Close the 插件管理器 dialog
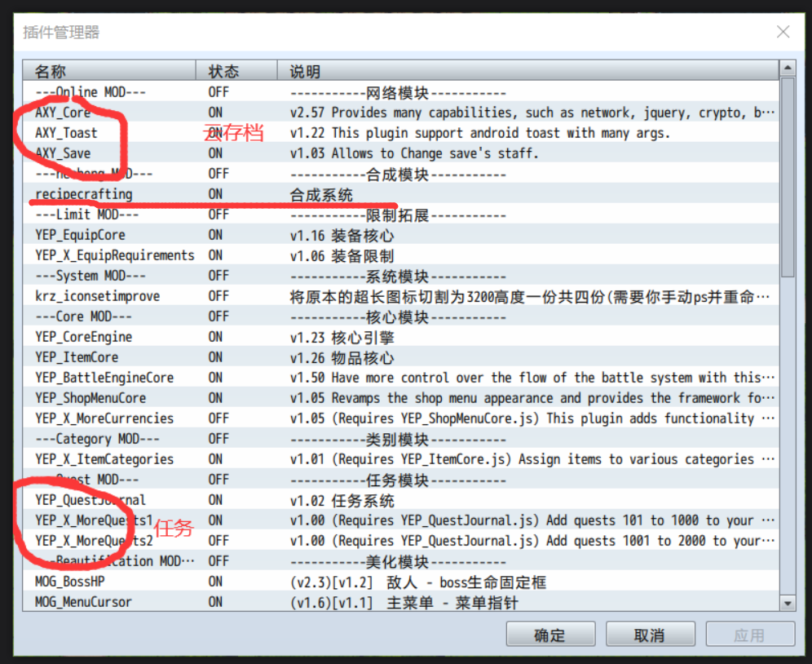 click(783, 32)
